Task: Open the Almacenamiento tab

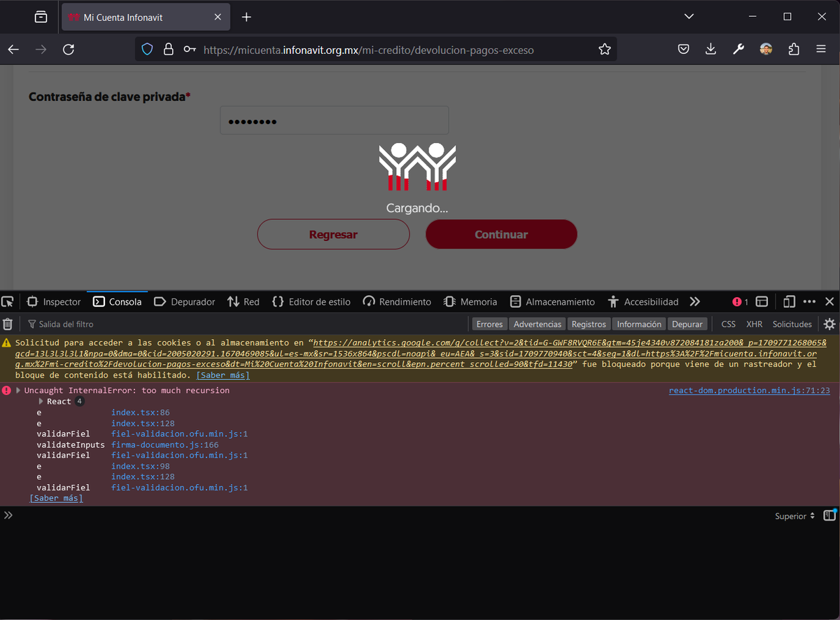Action: 552,302
